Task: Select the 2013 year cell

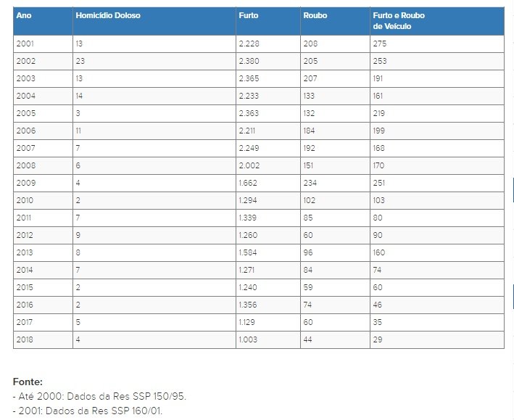Action: pos(25,252)
